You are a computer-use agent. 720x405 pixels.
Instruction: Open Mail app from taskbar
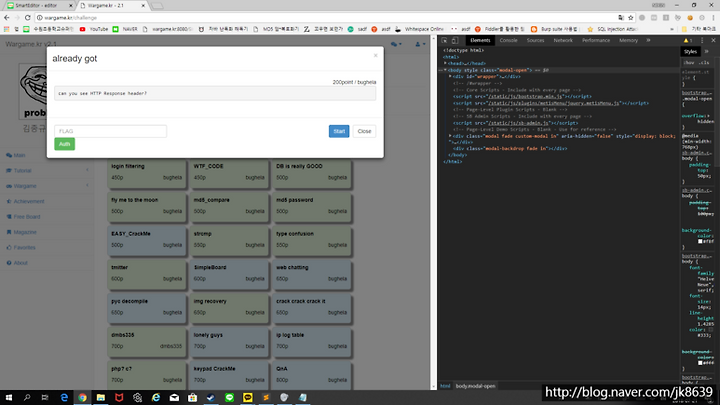[x=174, y=398]
